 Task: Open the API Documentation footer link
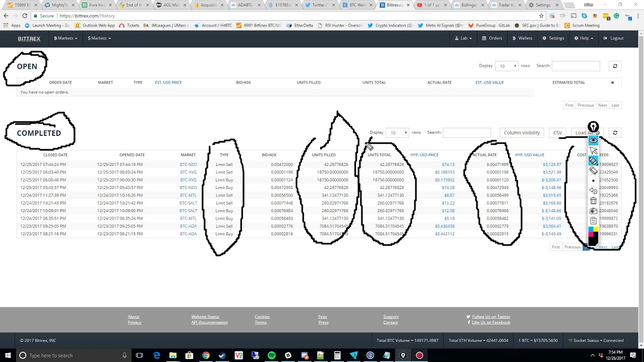tap(209, 322)
